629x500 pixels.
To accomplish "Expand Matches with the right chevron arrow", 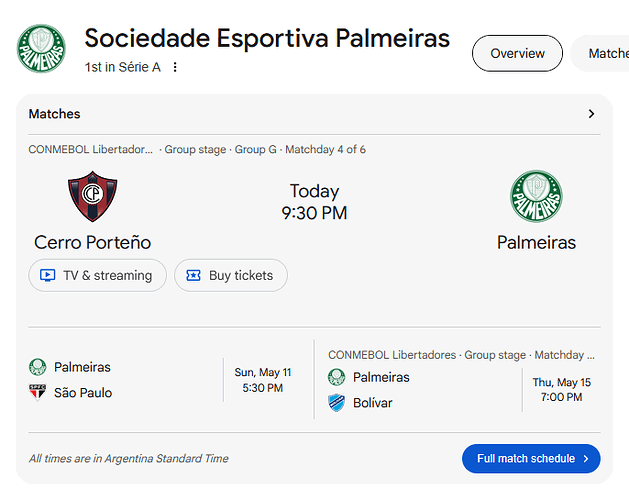I will click(x=591, y=114).
